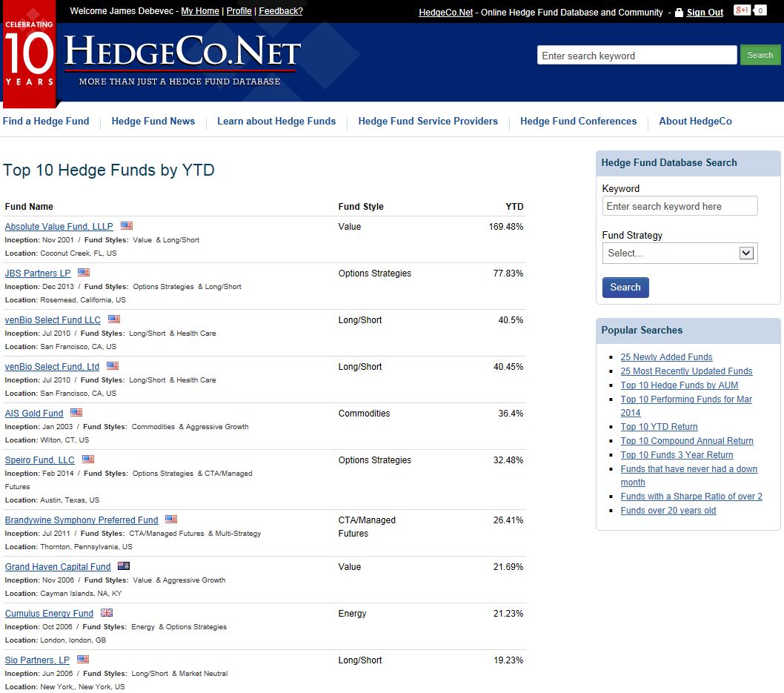
Task: Click Top 10 Performing Funds for Mar 2014
Action: [x=686, y=406]
